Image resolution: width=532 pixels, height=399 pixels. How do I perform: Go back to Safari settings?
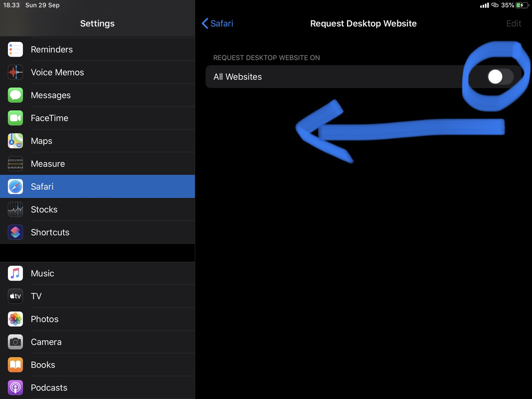click(217, 23)
